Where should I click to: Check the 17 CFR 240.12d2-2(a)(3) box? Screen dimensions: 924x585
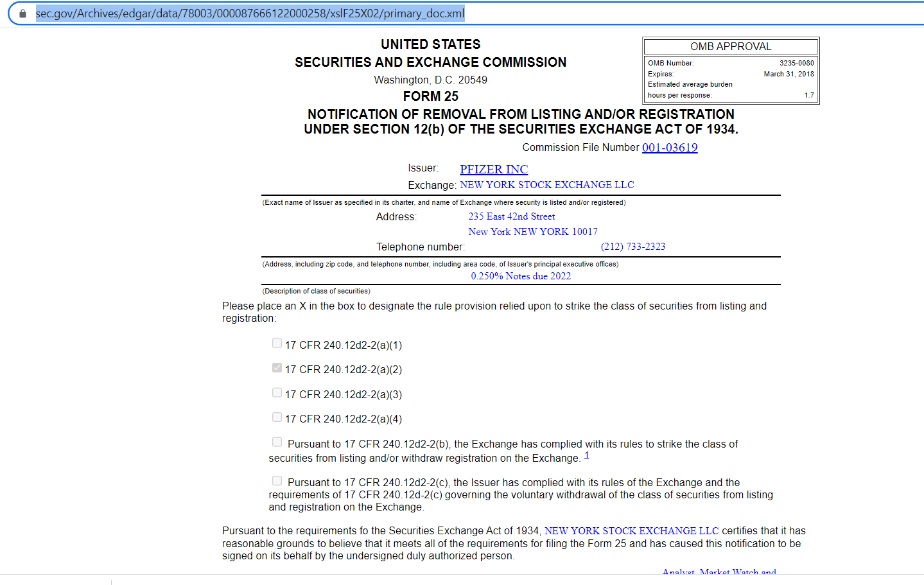277,393
